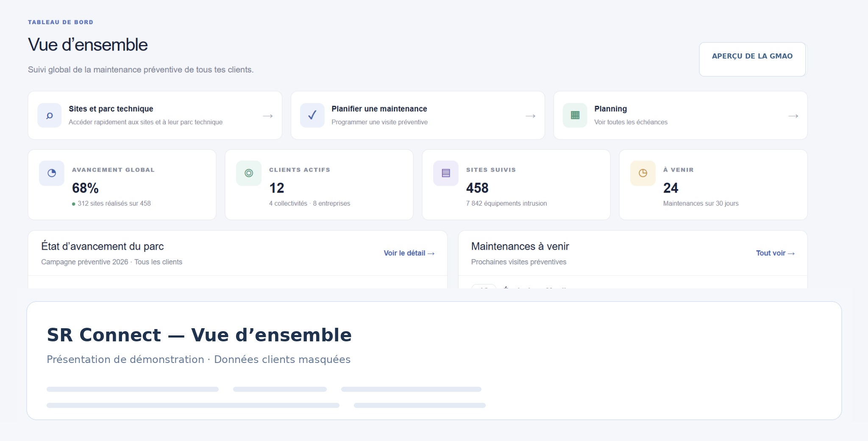Click 'Voir toutes les échéances' description
Screen dimensions: 868x441
(631, 122)
